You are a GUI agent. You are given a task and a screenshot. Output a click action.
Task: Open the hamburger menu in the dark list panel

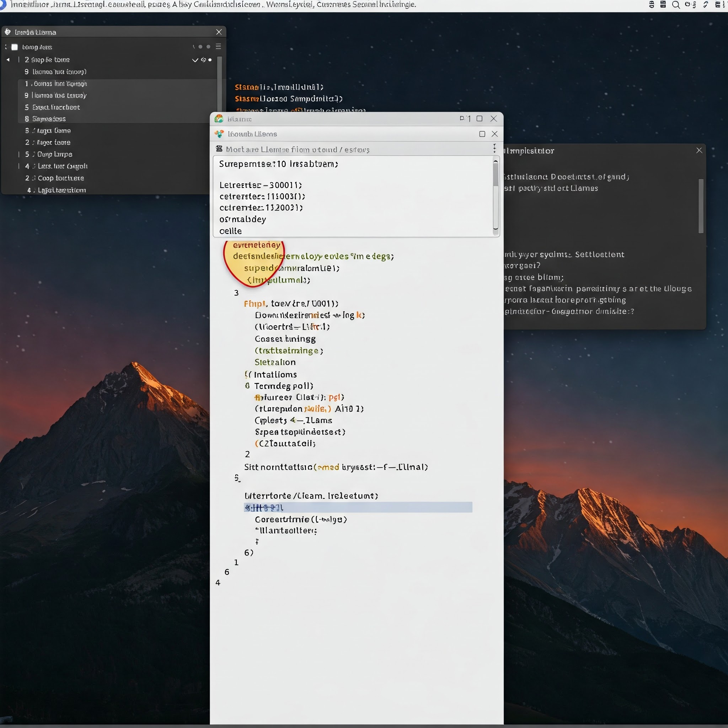tap(218, 46)
